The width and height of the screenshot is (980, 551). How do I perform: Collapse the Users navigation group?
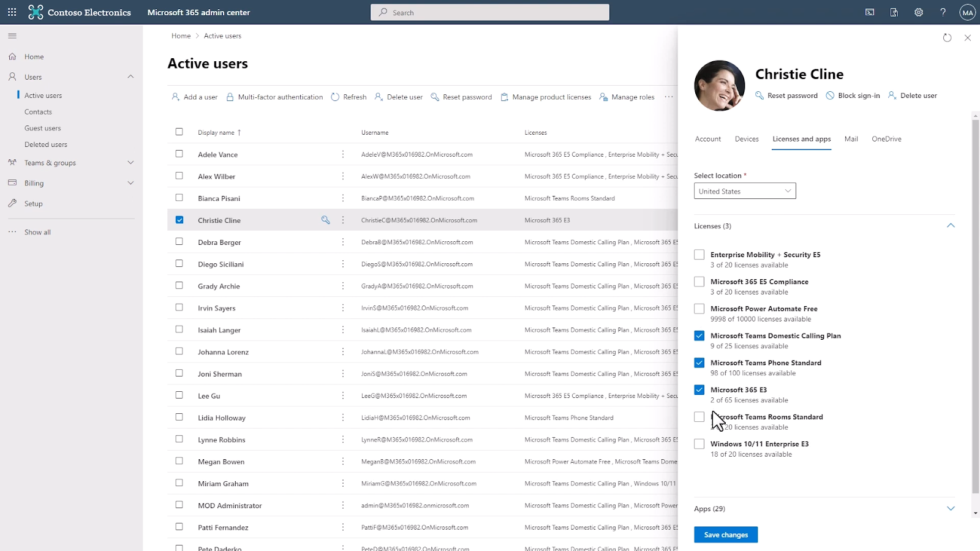tap(130, 77)
